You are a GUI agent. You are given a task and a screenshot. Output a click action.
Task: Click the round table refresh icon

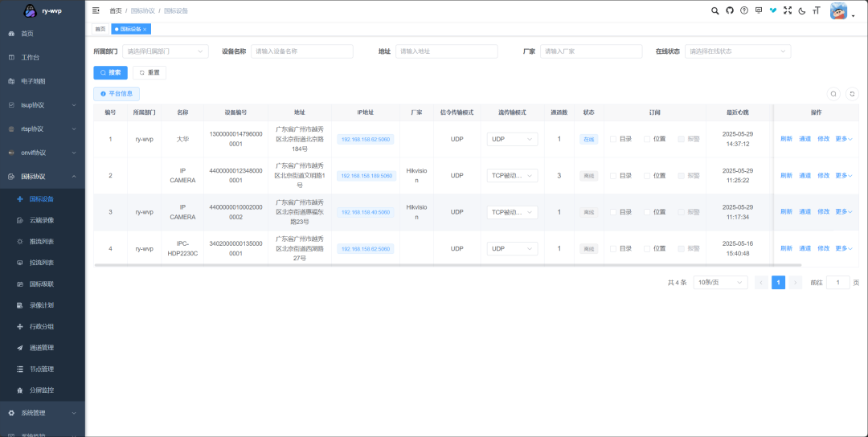852,94
